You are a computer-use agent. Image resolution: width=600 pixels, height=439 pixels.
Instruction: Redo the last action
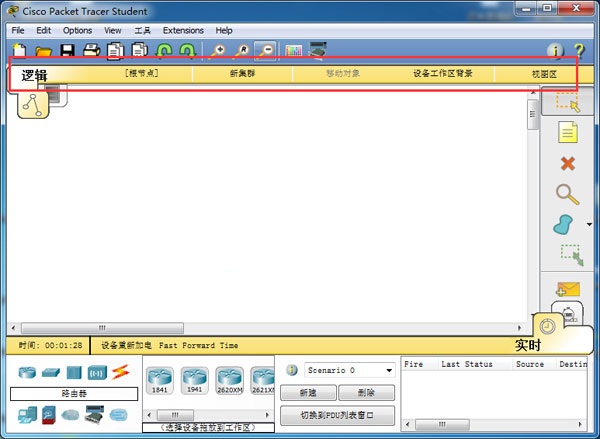[188, 51]
